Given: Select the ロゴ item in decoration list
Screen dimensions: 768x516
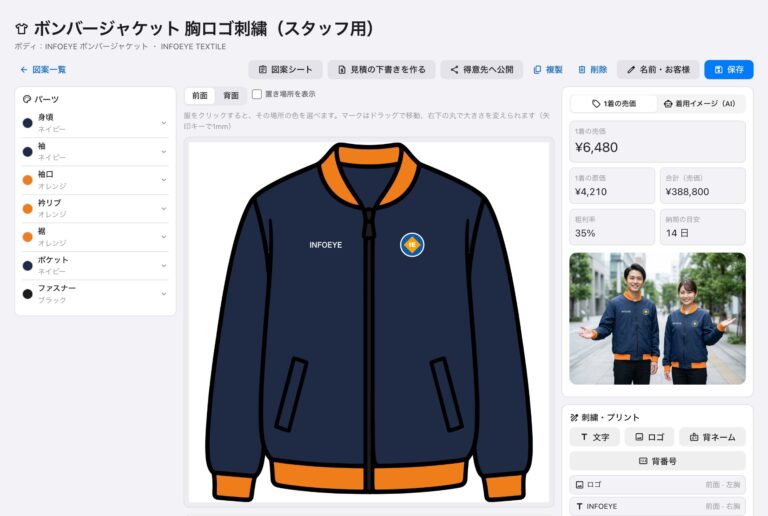Looking at the screenshot, I should 657,485.
